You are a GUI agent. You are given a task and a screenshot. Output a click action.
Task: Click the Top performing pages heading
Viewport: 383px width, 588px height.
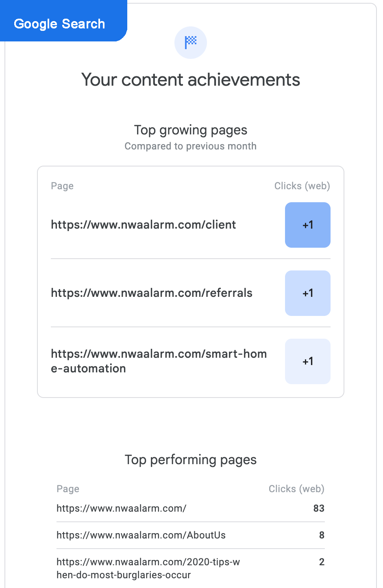click(x=191, y=460)
